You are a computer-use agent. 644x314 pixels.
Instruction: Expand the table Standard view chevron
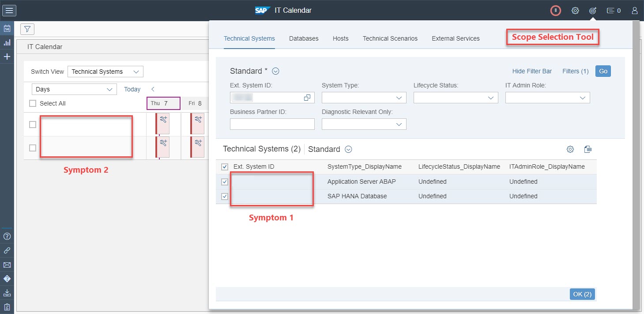[x=348, y=149]
